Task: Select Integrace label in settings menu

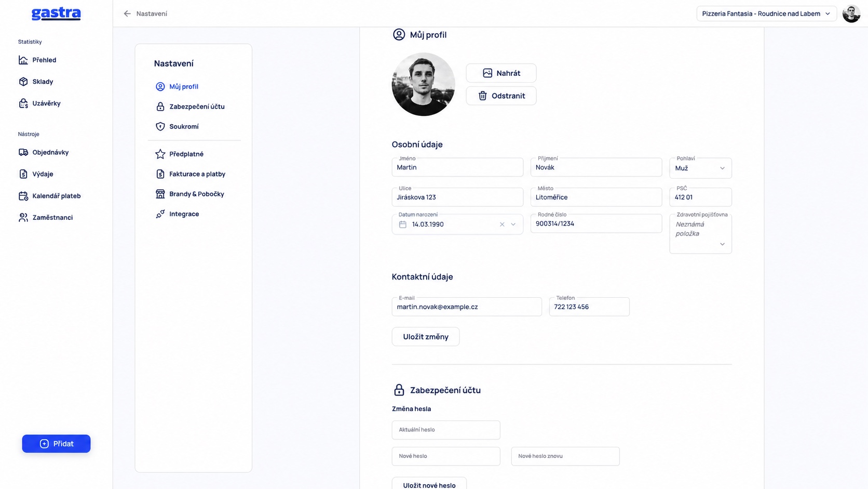Action: click(x=184, y=214)
